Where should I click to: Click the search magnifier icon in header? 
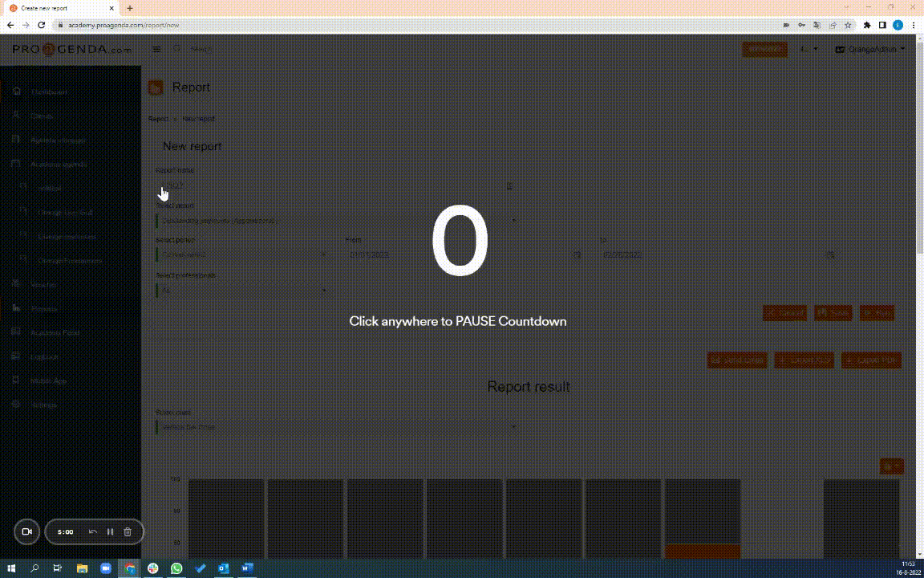(x=177, y=49)
